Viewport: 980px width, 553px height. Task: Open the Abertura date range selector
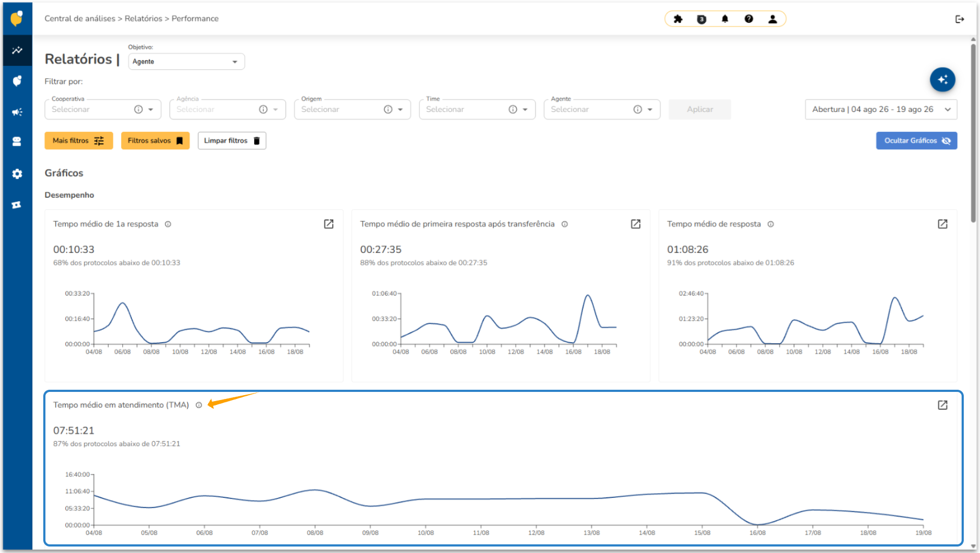tap(880, 109)
